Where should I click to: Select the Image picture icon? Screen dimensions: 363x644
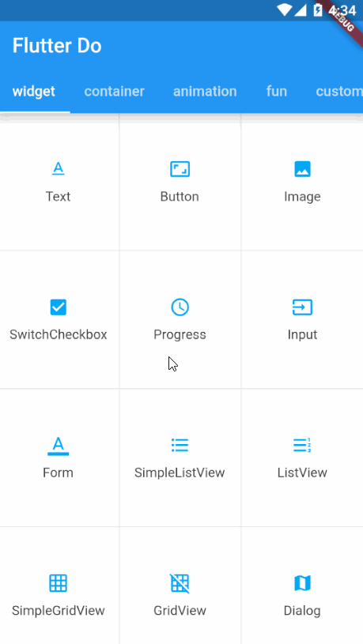(x=302, y=169)
